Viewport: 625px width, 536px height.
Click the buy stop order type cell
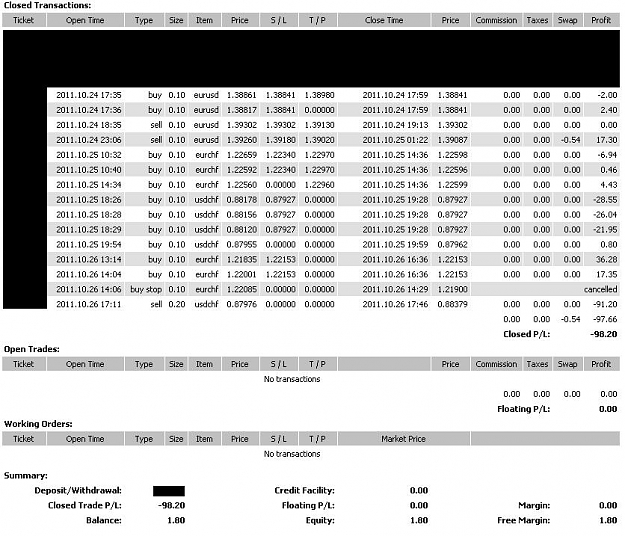[x=146, y=289]
